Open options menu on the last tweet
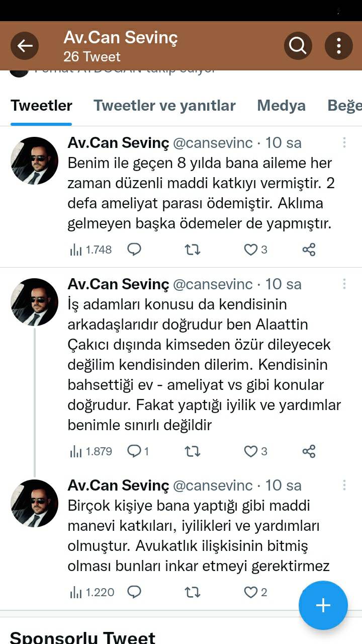The width and height of the screenshot is (362, 644). [344, 485]
